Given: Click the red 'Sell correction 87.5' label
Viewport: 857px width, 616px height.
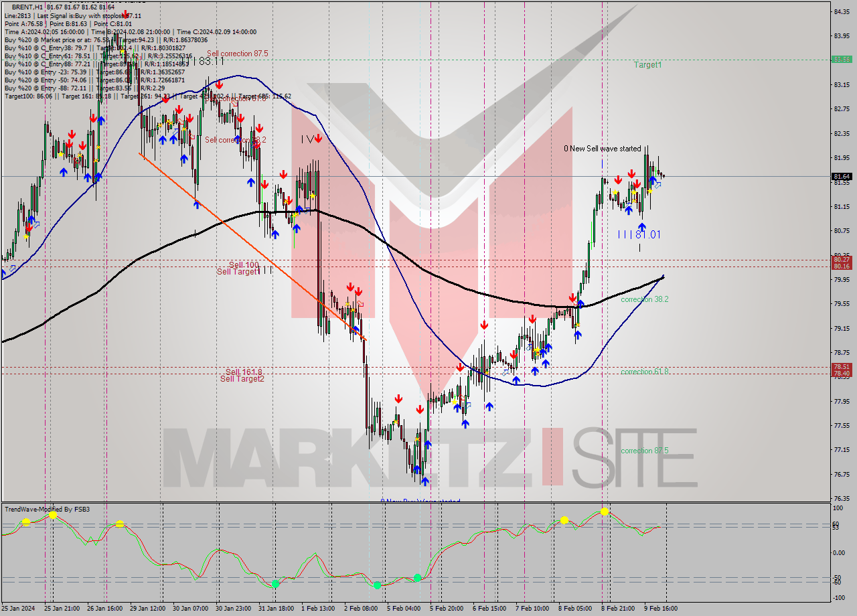Looking at the screenshot, I should (237, 54).
